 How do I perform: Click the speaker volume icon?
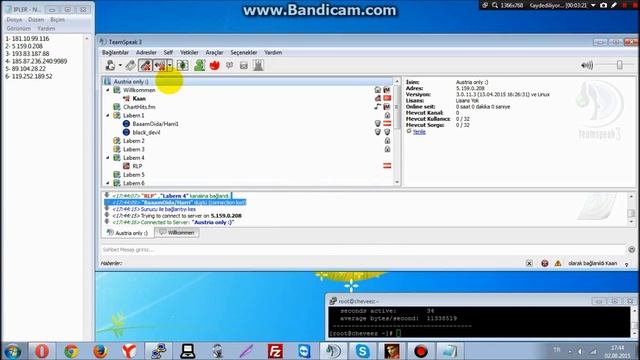[587, 65]
